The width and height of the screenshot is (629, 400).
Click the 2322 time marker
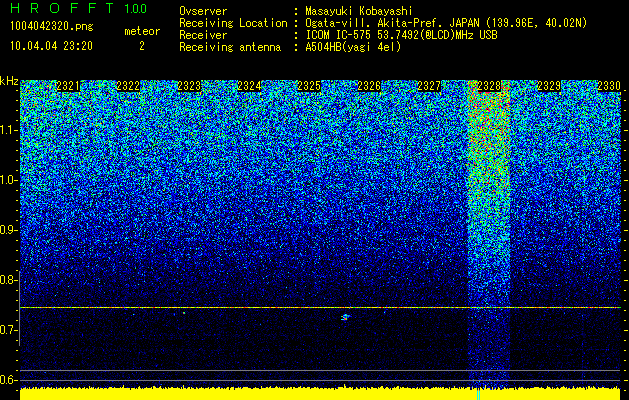tap(128, 86)
